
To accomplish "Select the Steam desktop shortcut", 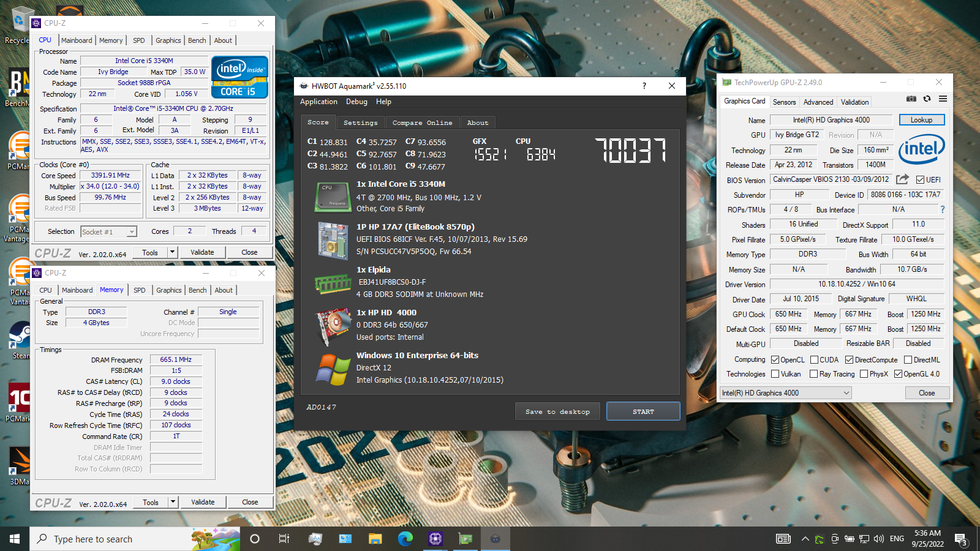I will click(20, 340).
